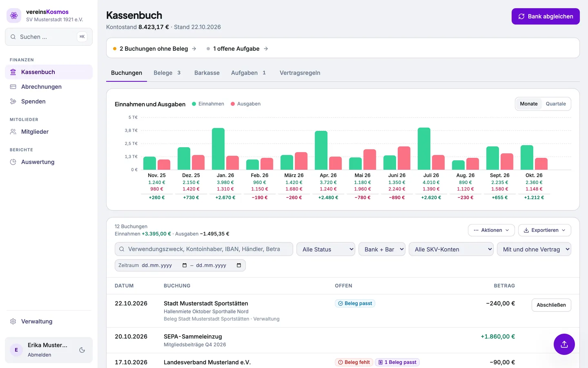Screen dimensions: 588x368
Task: Switch chart to Quartale view
Action: [556, 104]
